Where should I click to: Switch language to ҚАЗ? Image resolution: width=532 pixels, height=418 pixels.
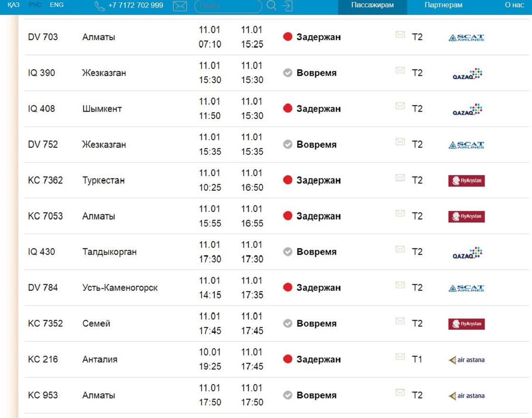point(14,5)
